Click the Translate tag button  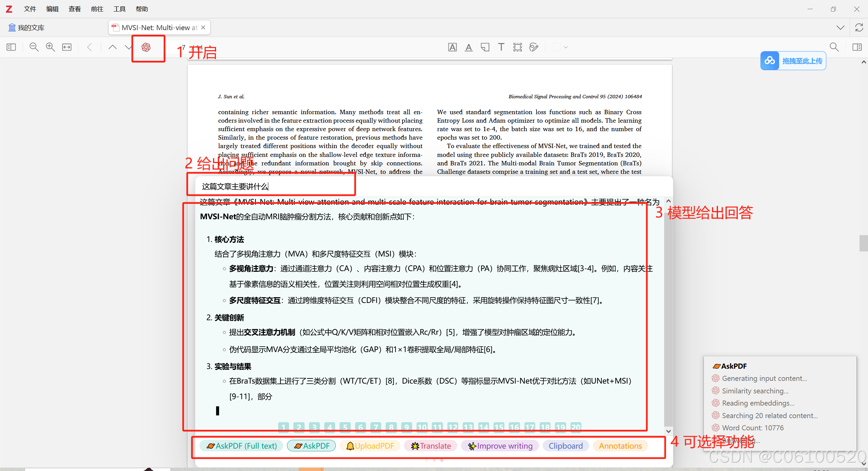(431, 446)
